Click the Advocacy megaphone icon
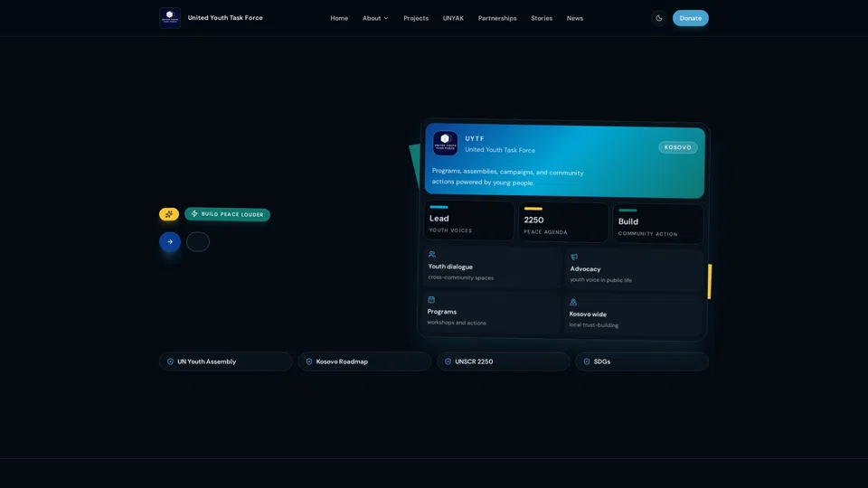Image resolution: width=868 pixels, height=488 pixels. coord(574,257)
